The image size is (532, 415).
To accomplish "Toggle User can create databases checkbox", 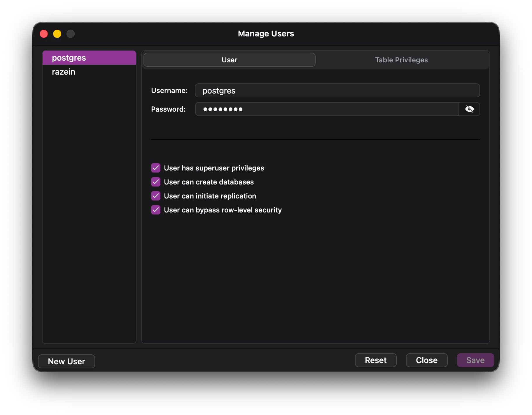I will 156,182.
